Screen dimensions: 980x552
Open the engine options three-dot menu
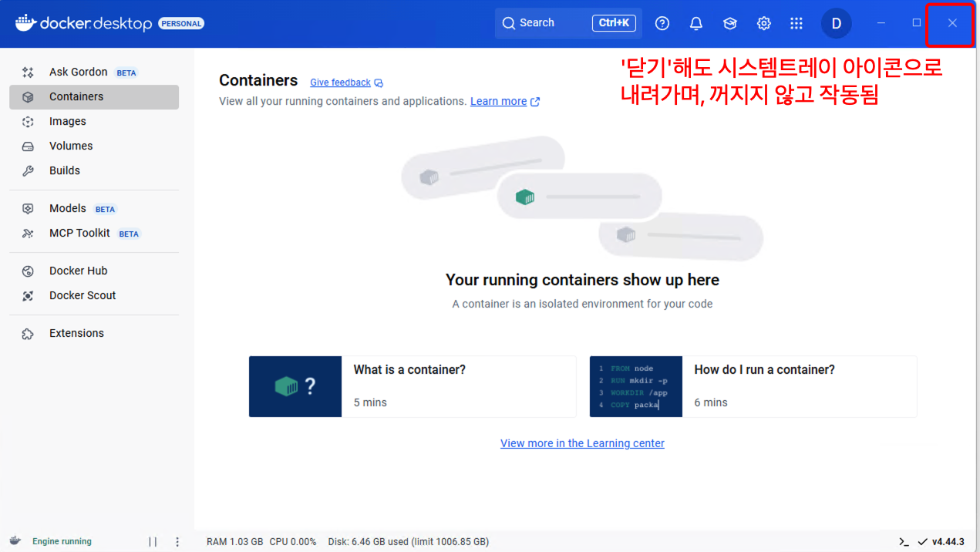click(x=177, y=542)
